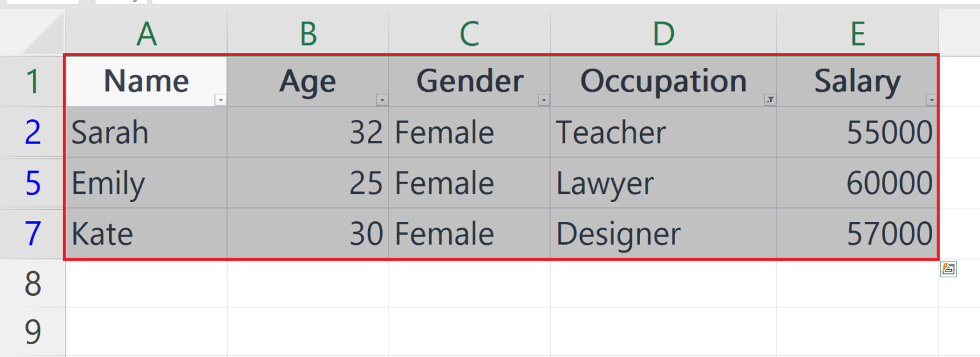Click the cell containing Sarah
The height and width of the screenshot is (357, 980).
pyautogui.click(x=146, y=133)
